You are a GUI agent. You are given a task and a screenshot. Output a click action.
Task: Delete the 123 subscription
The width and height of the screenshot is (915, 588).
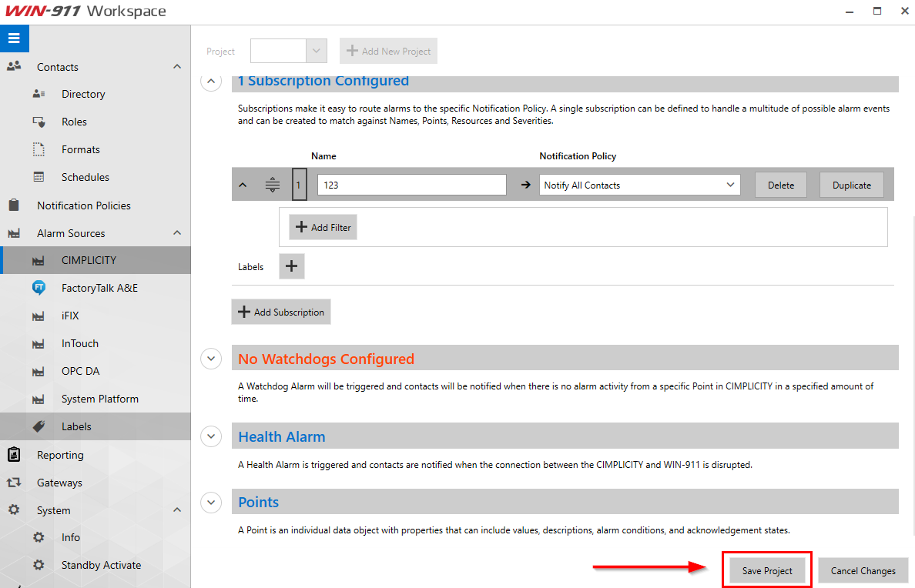(x=781, y=185)
